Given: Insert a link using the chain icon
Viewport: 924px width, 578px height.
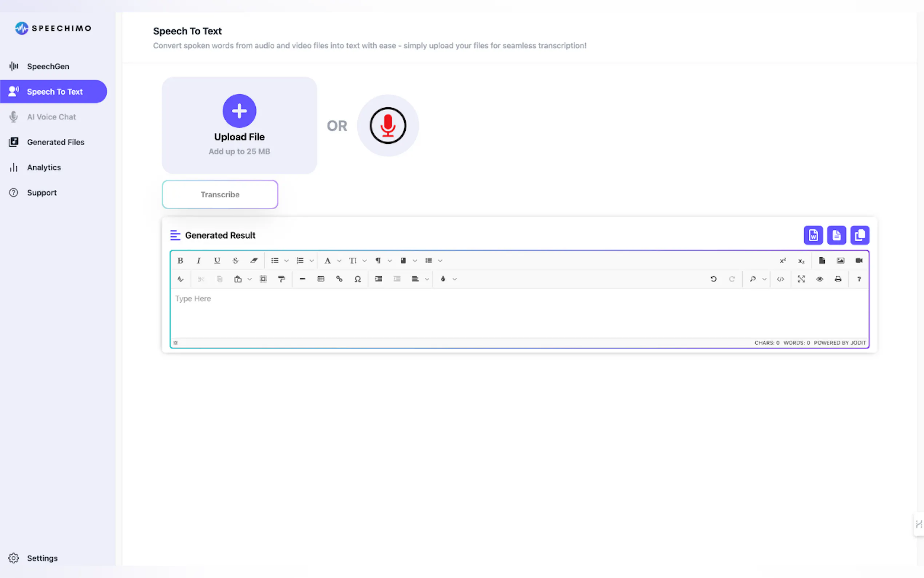Looking at the screenshot, I should tap(339, 279).
